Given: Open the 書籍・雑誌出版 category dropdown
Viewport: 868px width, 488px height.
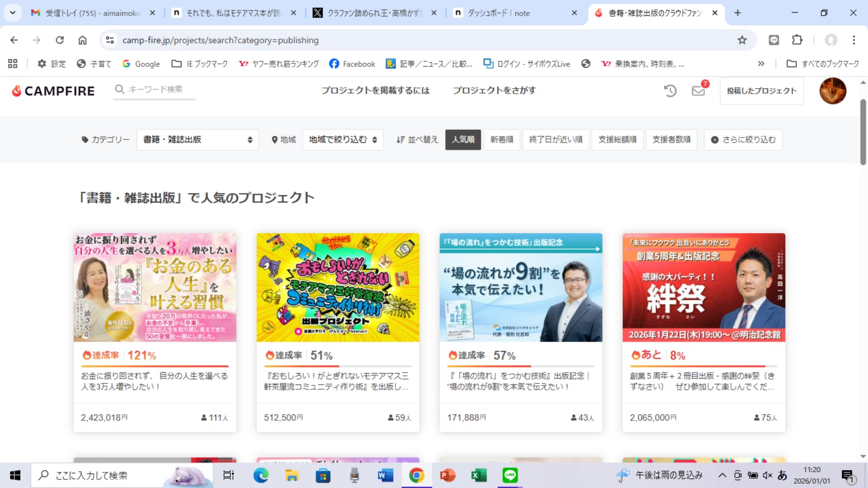Looking at the screenshot, I should point(197,140).
